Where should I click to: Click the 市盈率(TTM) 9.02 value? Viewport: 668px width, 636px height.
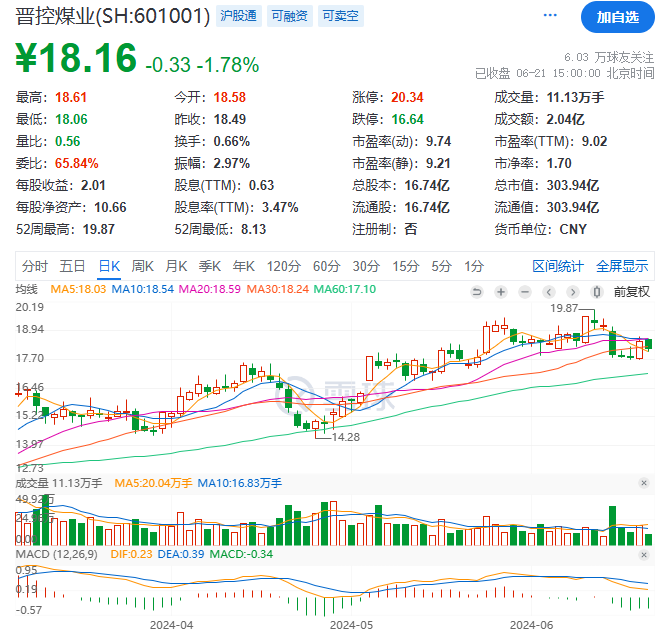pyautogui.click(x=594, y=141)
